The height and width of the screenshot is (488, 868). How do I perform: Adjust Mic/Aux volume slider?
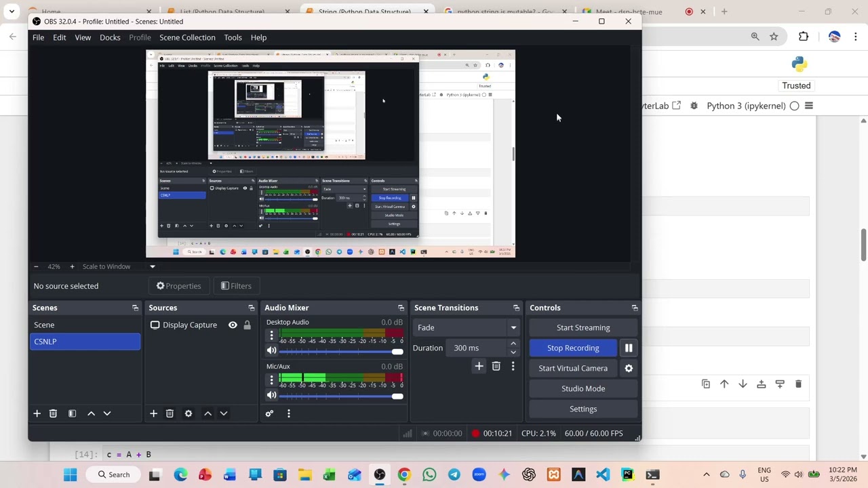pos(341,395)
